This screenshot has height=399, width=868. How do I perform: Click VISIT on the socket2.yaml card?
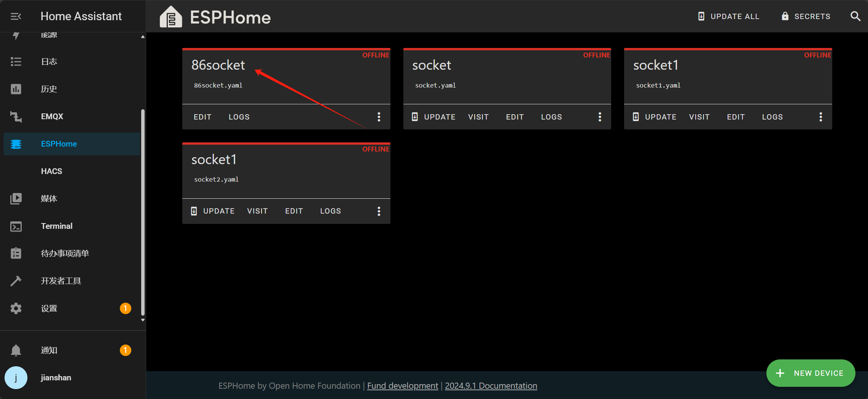coord(257,211)
